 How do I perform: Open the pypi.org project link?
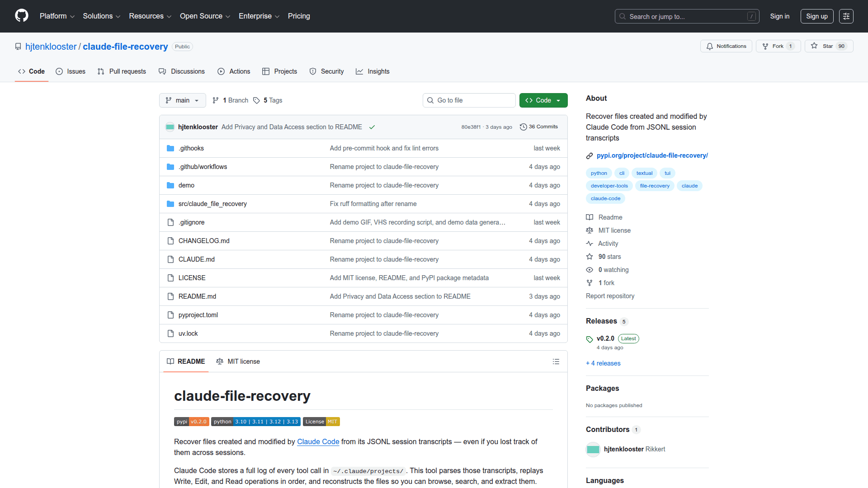coord(652,155)
